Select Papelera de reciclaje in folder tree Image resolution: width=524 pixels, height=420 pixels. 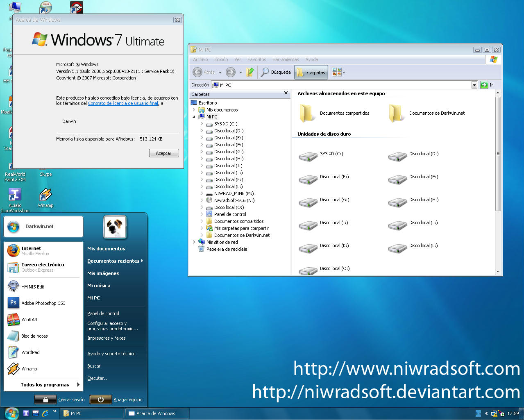coord(227,249)
